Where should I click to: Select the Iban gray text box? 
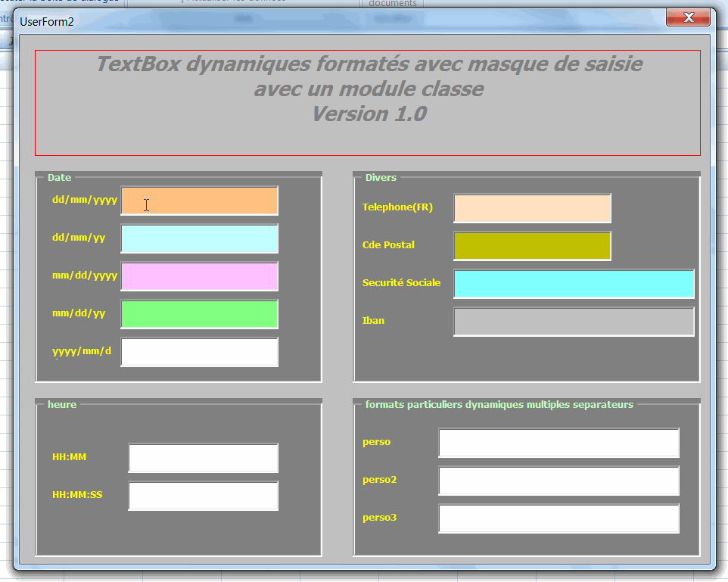coord(574,322)
